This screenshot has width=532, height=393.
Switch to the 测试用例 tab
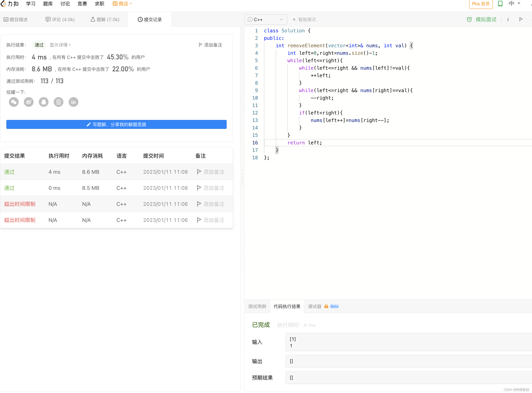(257, 306)
